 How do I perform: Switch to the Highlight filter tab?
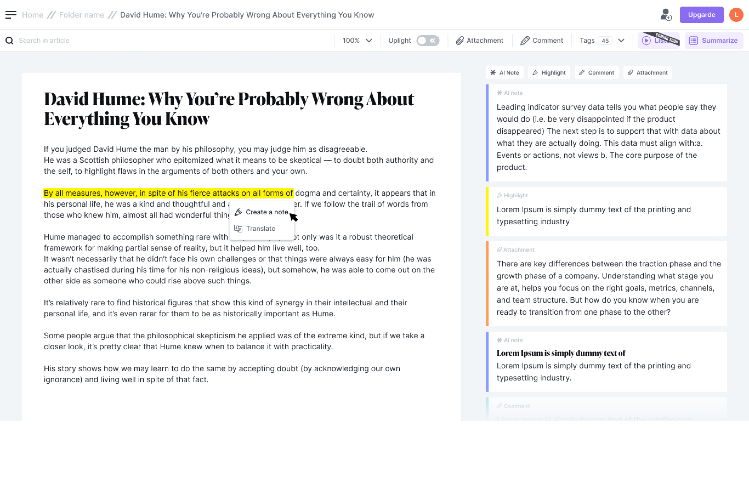(x=548, y=73)
